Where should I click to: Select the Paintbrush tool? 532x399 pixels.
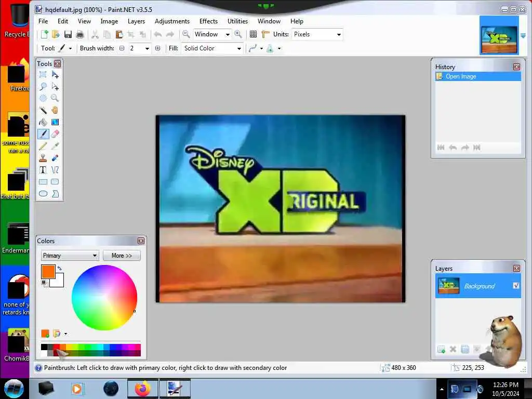tap(43, 134)
